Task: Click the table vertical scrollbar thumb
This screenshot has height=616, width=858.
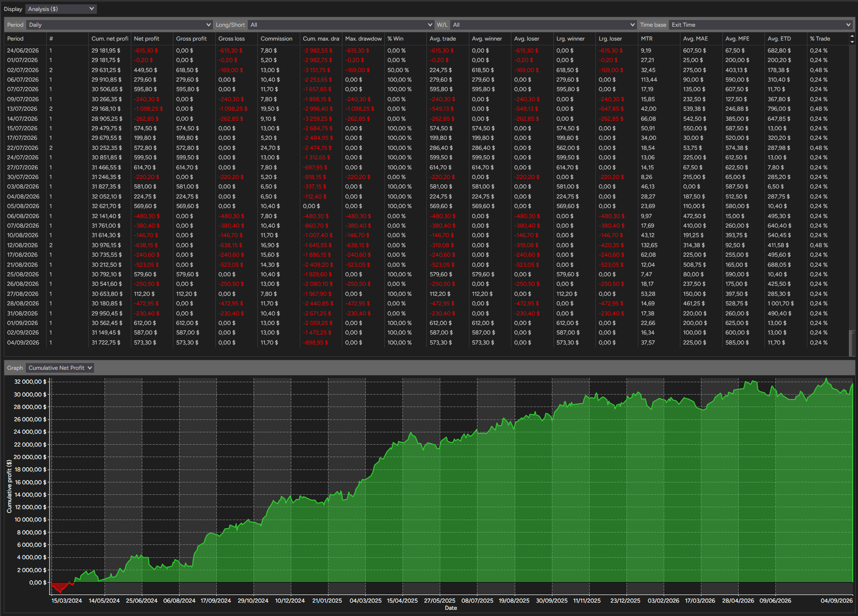Action: [852, 343]
